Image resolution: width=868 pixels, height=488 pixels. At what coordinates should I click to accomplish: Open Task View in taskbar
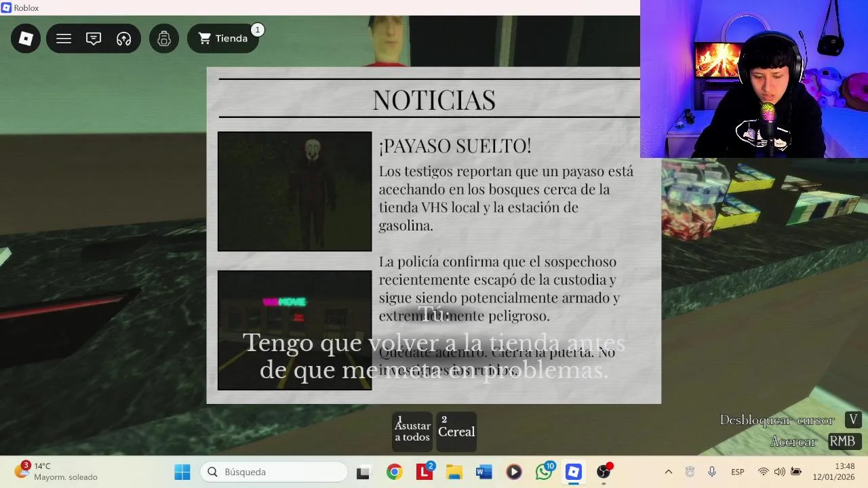tap(363, 472)
